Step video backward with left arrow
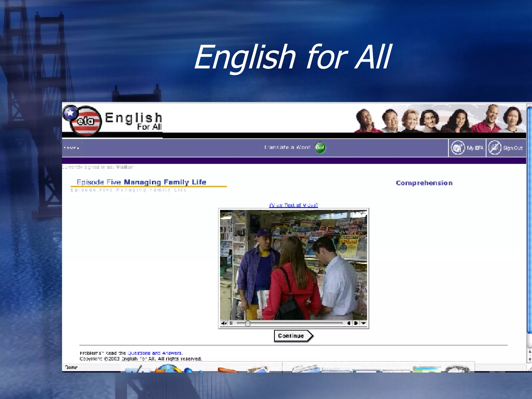 (x=349, y=323)
